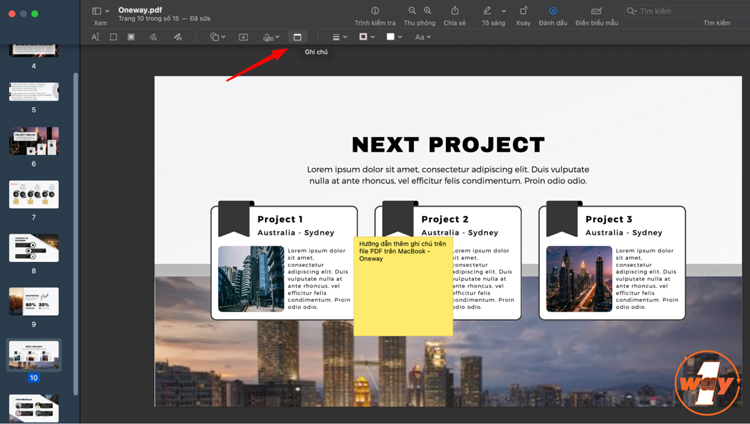750x424 pixels.
Task: Open the Form Filling (Điền biểu mẫu) tool
Action: 596,11
